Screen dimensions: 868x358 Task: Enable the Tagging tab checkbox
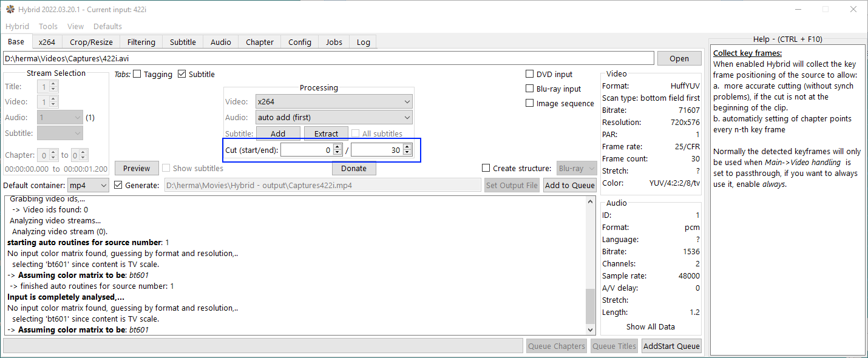coord(137,74)
